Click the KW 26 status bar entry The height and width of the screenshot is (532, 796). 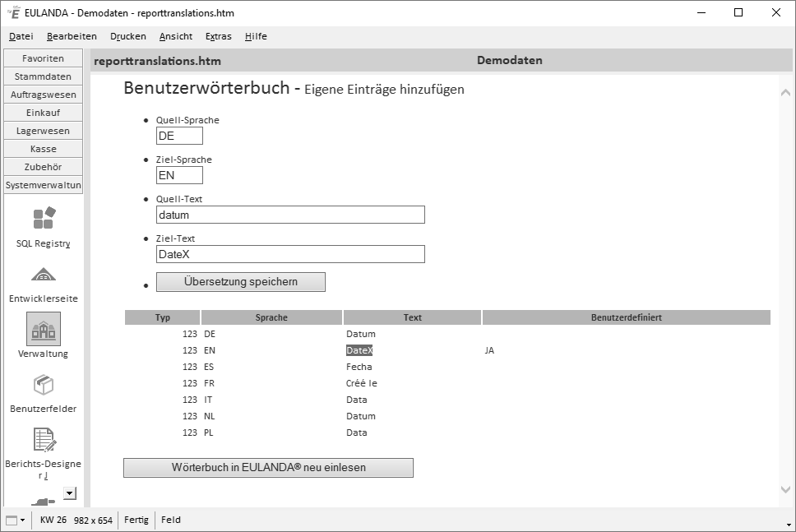[x=53, y=520]
